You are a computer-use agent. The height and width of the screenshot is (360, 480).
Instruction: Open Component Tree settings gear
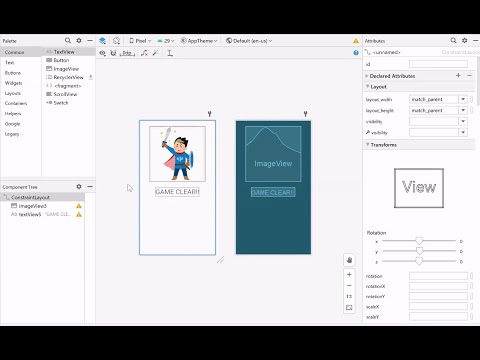tap(79, 186)
